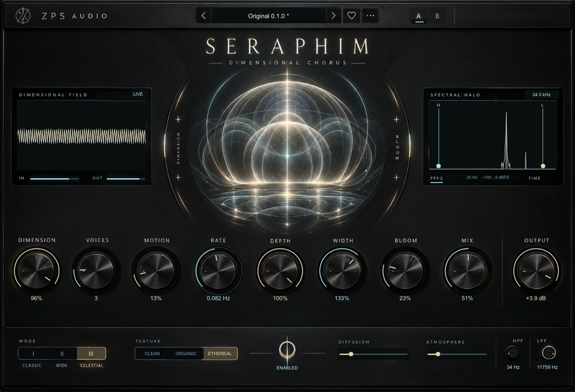Click the ZPS Audio logo icon

tap(23, 16)
